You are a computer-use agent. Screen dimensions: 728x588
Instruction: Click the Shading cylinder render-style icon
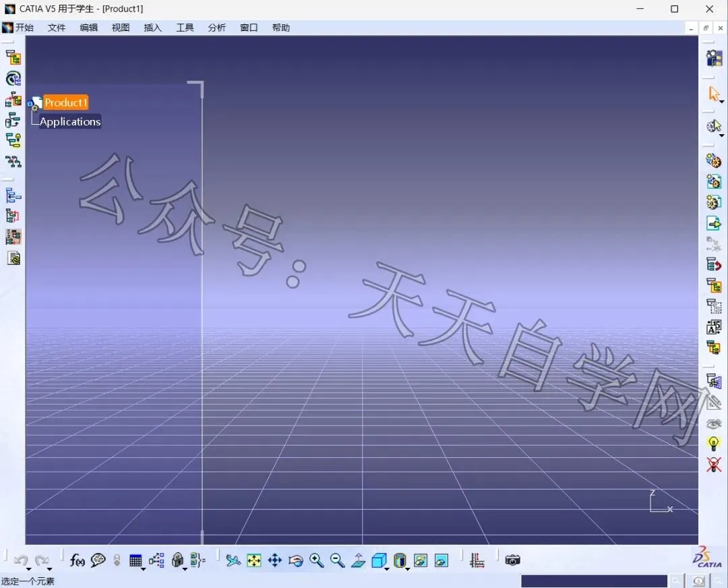click(x=400, y=560)
